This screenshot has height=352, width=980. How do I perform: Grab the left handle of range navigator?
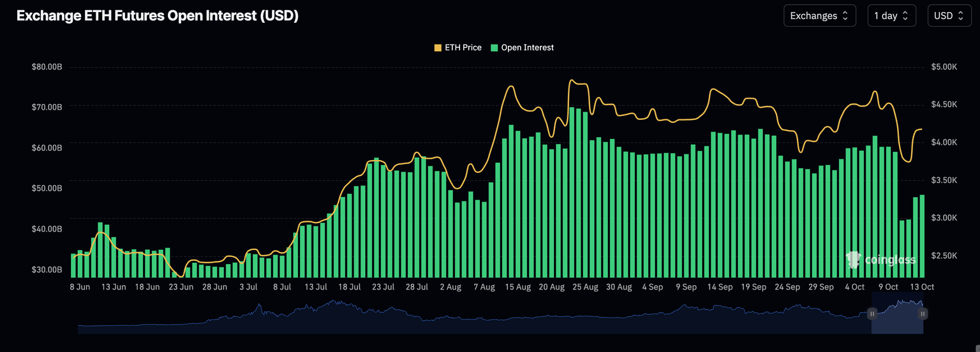872,314
